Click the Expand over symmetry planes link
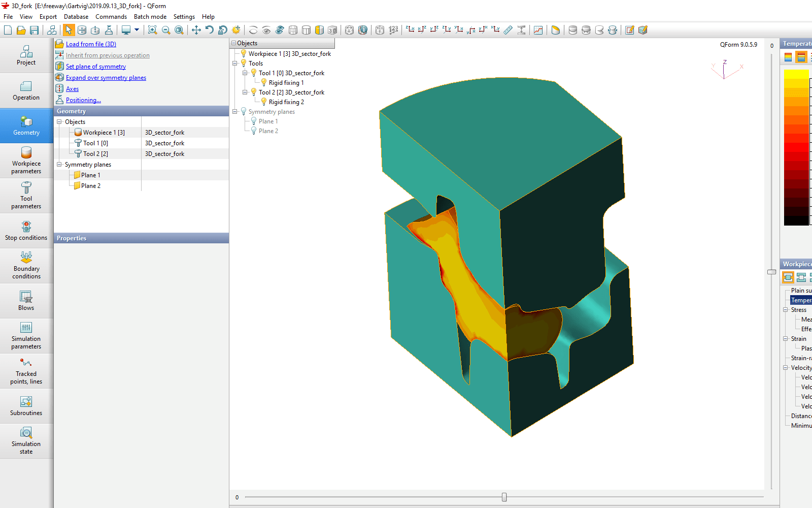 point(106,78)
